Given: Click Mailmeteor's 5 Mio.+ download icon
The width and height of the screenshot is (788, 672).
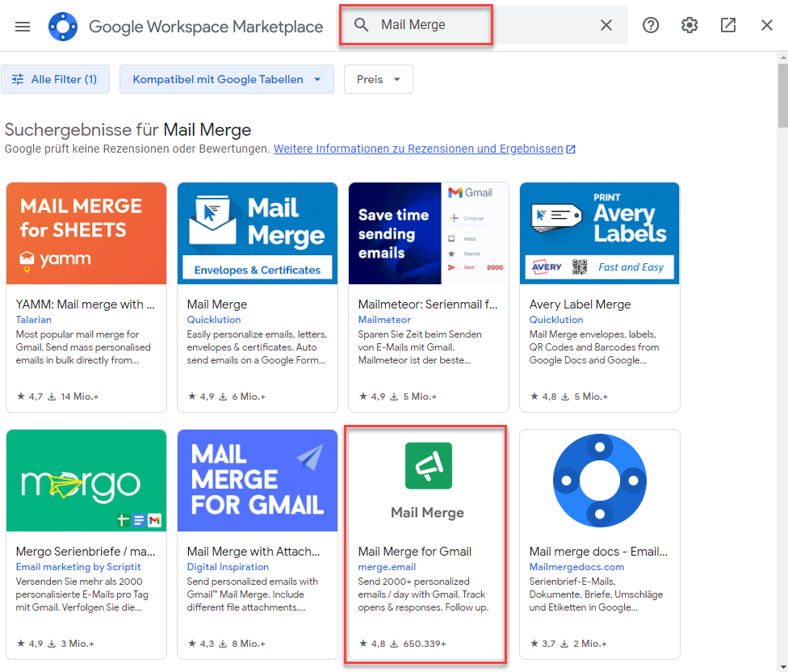Looking at the screenshot, I should (393, 397).
